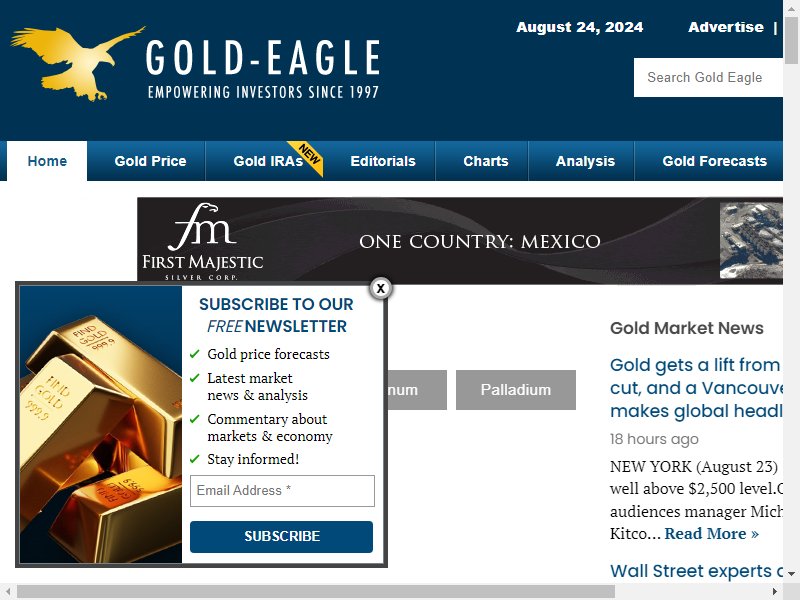Screen dimensions: 800x600
Task: Click the Email Address input field
Action: pyautogui.click(x=282, y=491)
